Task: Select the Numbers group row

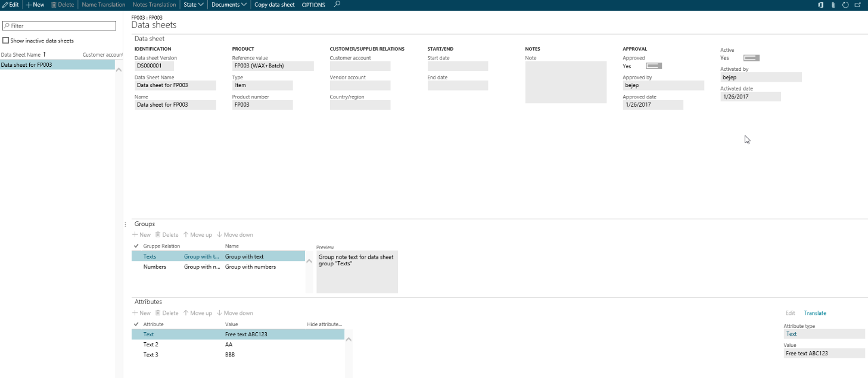Action: pos(218,267)
